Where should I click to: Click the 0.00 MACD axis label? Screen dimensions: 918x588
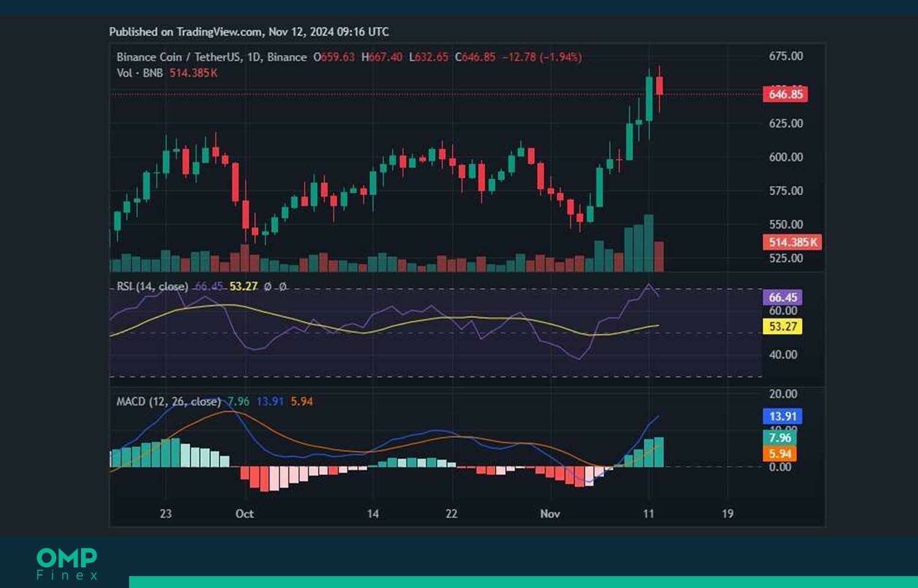(x=779, y=467)
